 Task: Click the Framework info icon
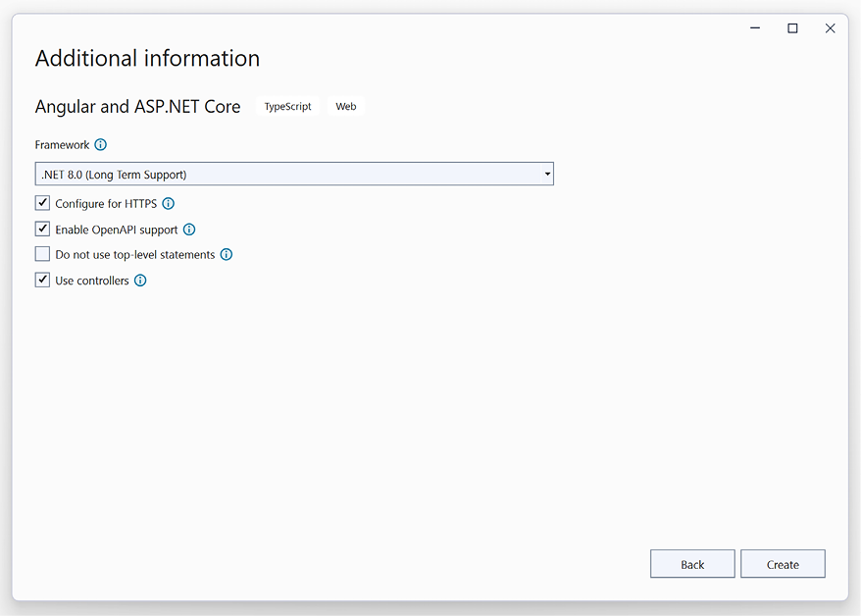tap(100, 145)
